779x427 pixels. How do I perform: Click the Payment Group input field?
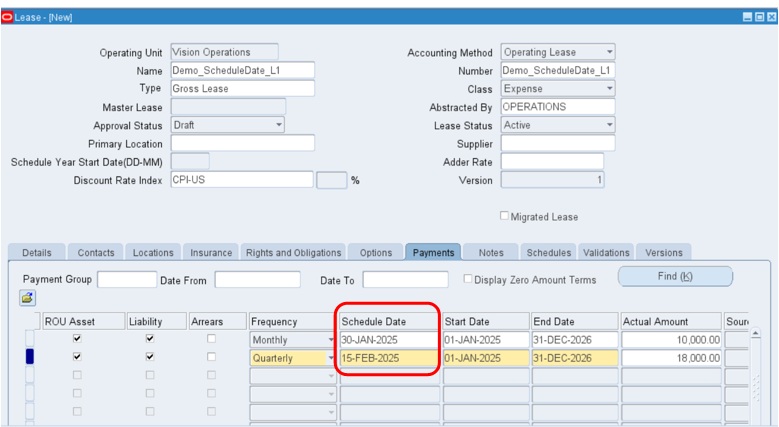(x=126, y=280)
